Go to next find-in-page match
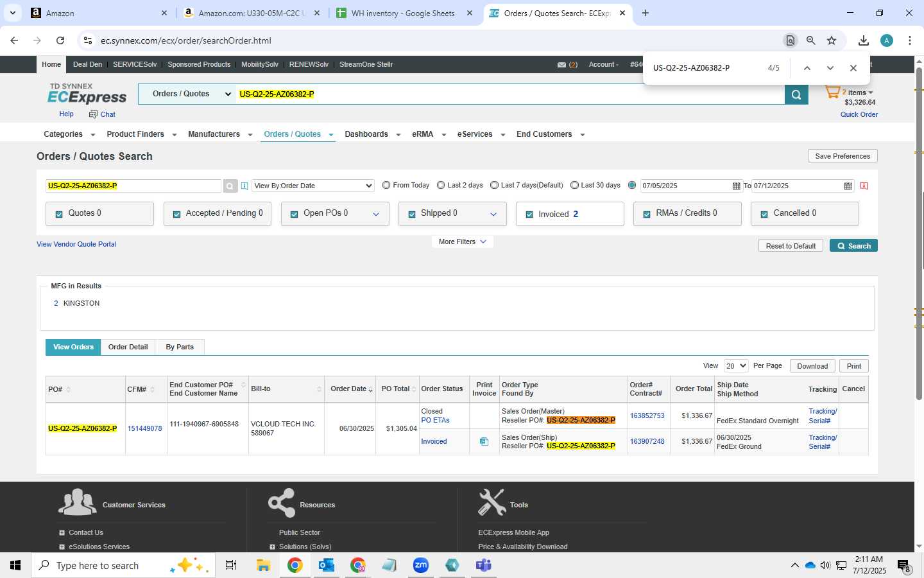 (830, 68)
